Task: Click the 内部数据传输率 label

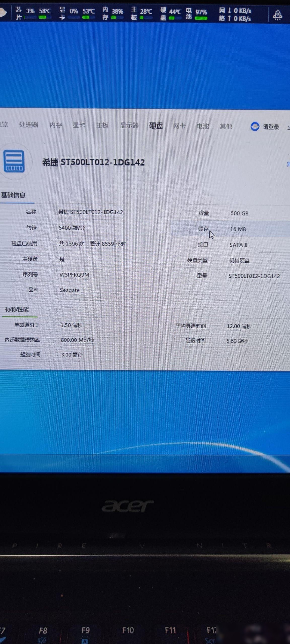Action: point(22,340)
